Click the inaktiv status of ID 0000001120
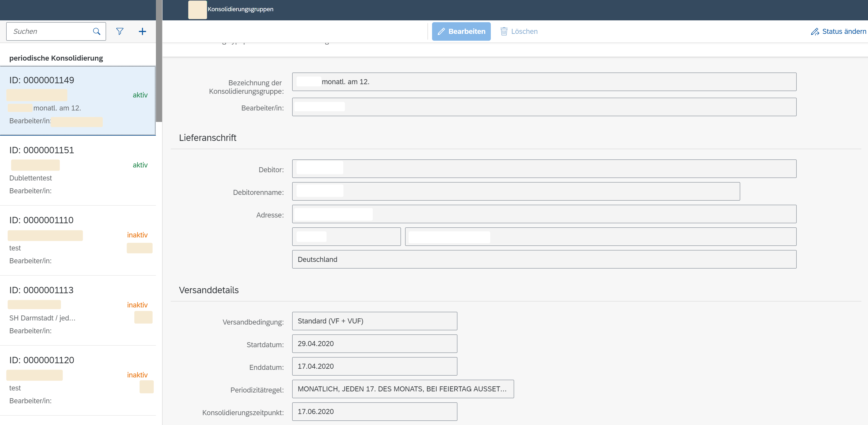This screenshot has width=868, height=425. [137, 375]
